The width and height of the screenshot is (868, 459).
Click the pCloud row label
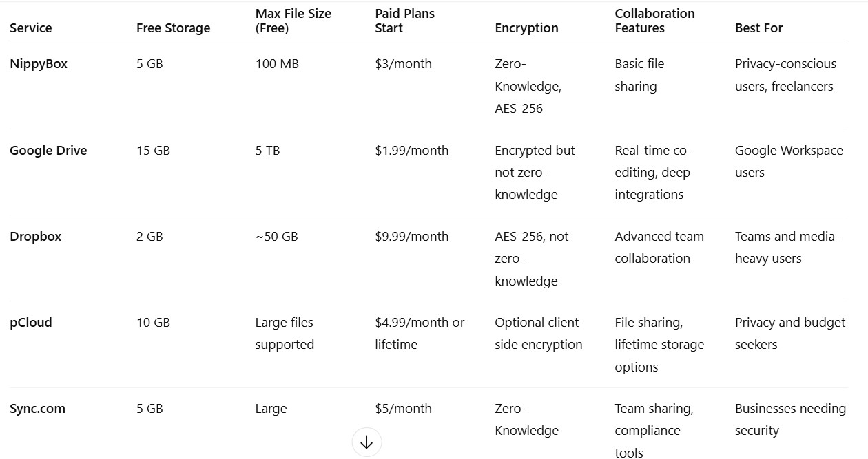pyautogui.click(x=31, y=323)
